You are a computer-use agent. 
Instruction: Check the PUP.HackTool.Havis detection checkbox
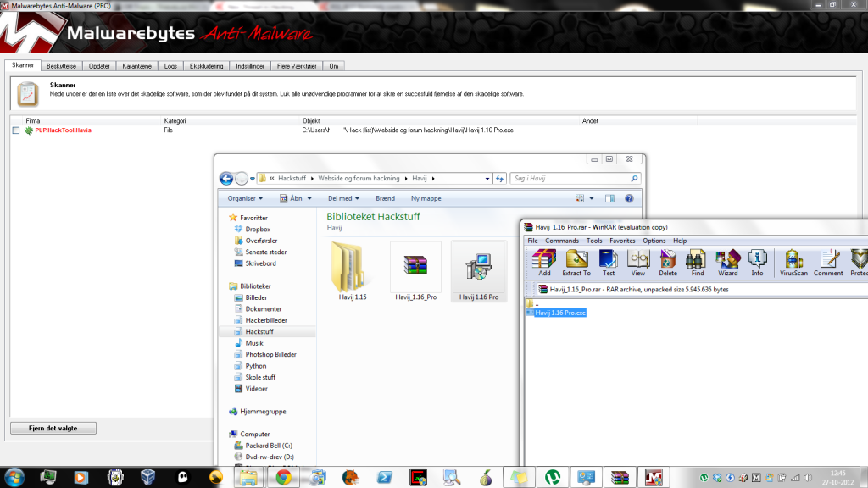pos(16,130)
